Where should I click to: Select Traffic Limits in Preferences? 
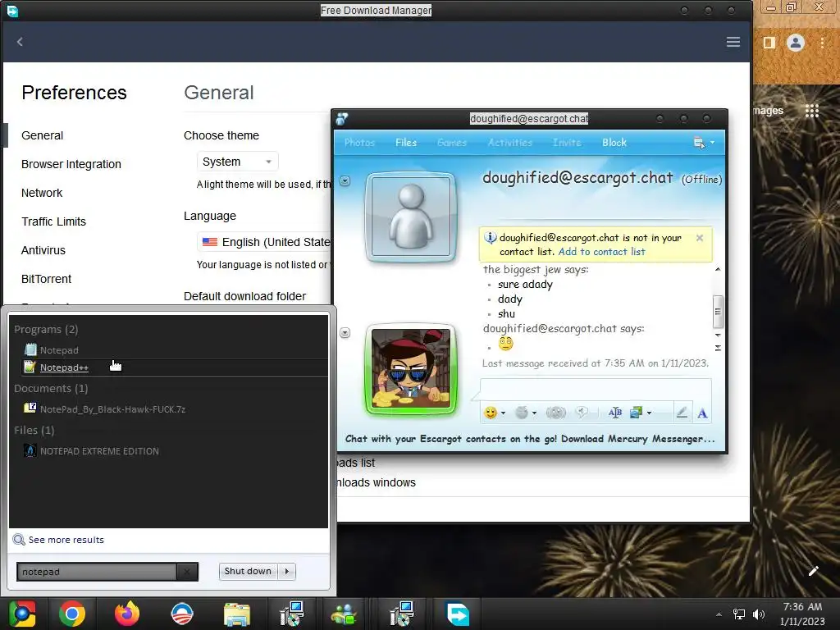pyautogui.click(x=53, y=221)
